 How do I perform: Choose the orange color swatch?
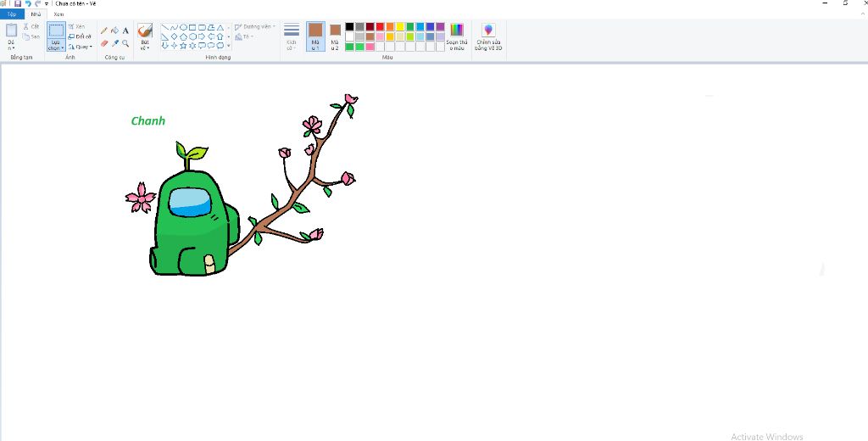coord(390,26)
